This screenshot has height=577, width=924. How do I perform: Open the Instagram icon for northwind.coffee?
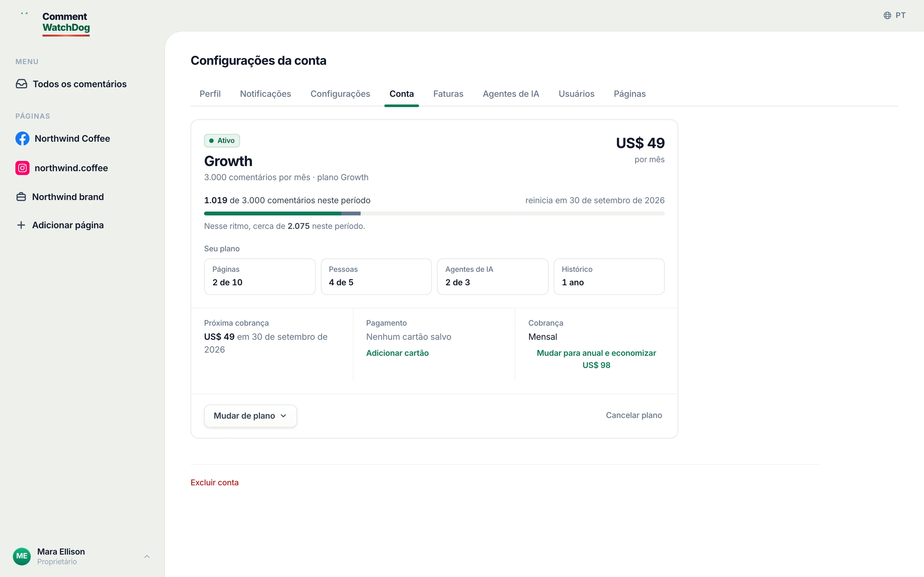click(x=22, y=168)
